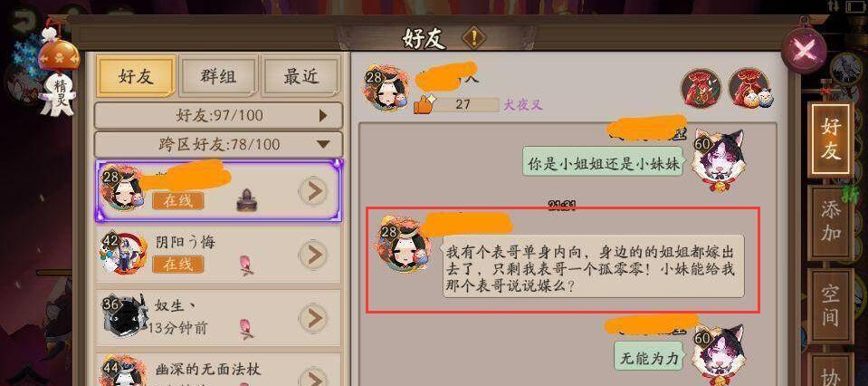Click the shrine icon on selected friend row
Viewport: 868px width, 386px height.
coord(246,200)
